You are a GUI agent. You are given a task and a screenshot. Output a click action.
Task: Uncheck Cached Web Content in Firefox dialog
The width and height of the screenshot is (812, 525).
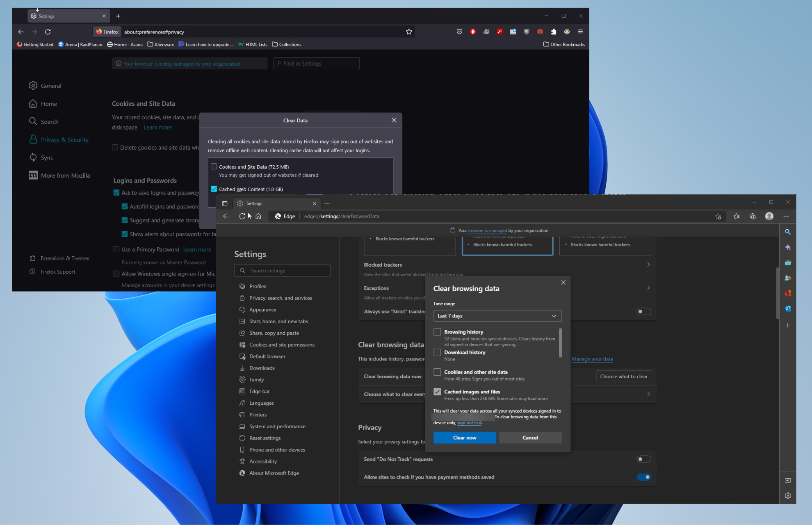point(214,189)
